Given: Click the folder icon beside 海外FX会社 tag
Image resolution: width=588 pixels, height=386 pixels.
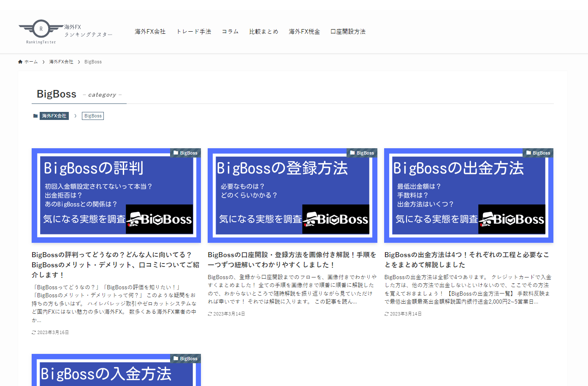Looking at the screenshot, I should pyautogui.click(x=35, y=116).
